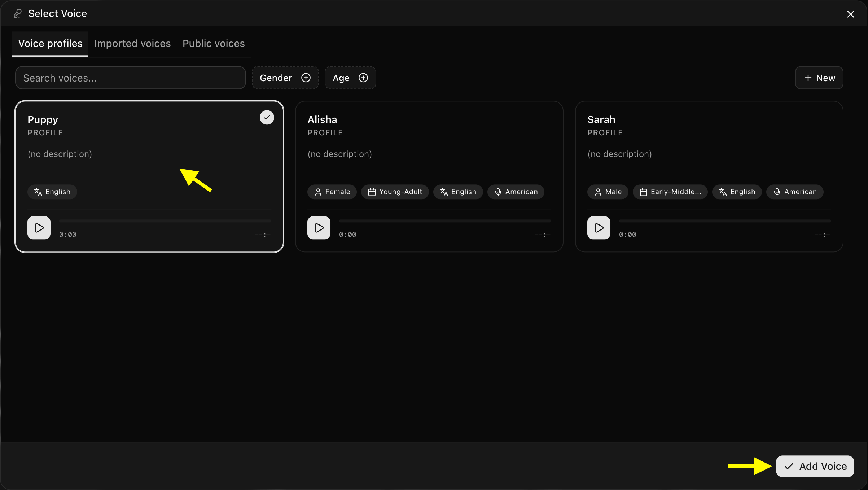Confirm with Add Voice button

[815, 466]
